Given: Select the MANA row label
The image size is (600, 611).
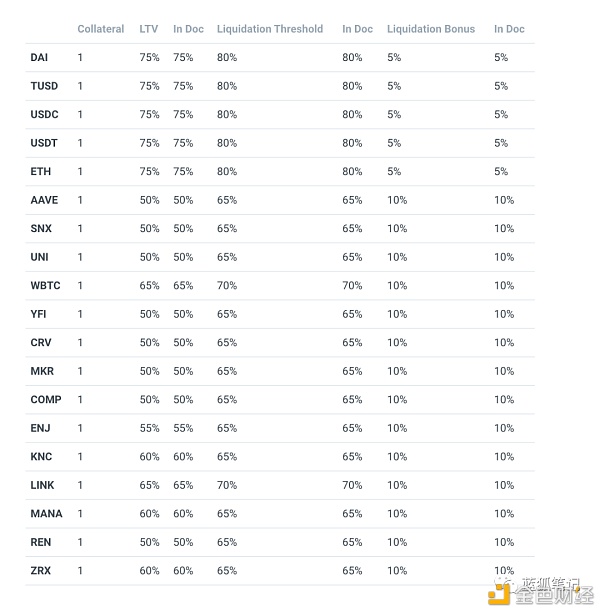Looking at the screenshot, I should click(x=46, y=514).
